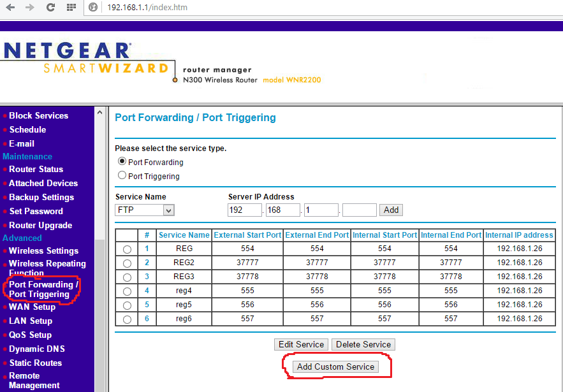Open Block Services in sidebar

click(38, 115)
